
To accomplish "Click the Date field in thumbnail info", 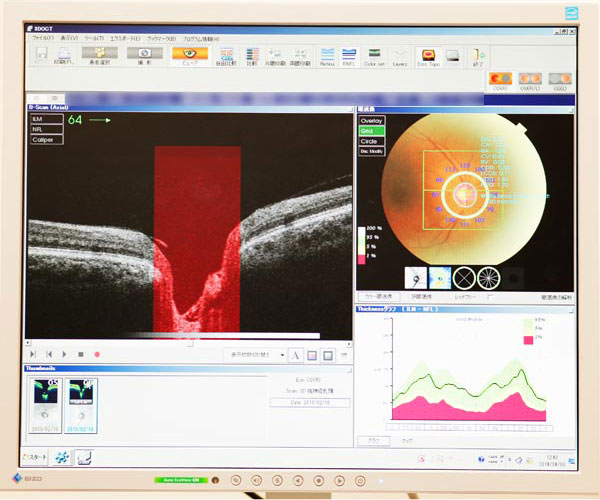I will pyautogui.click(x=310, y=402).
